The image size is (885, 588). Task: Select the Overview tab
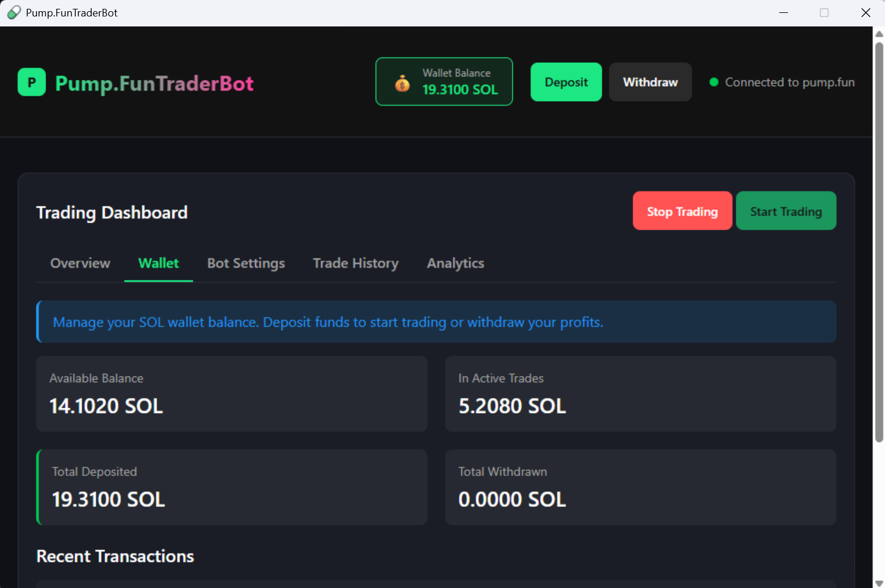80,263
